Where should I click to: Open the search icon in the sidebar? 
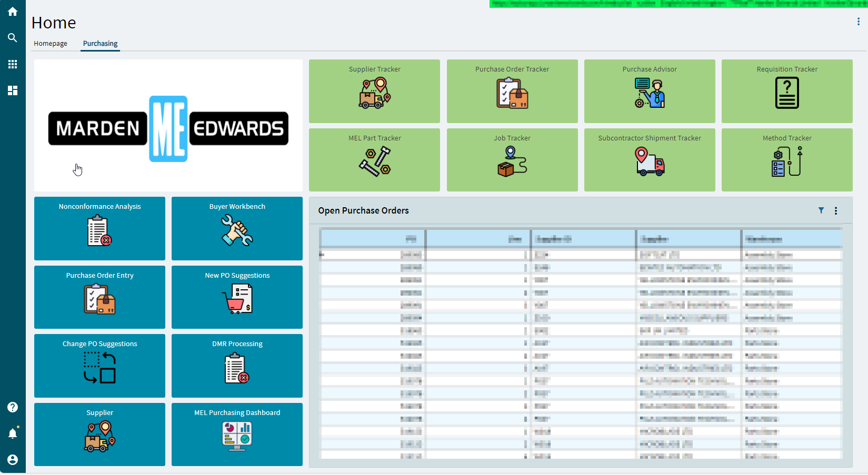point(13,38)
